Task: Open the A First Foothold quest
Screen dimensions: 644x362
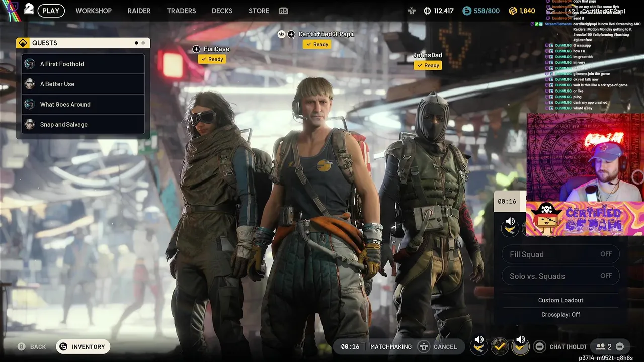Action: coord(83,64)
